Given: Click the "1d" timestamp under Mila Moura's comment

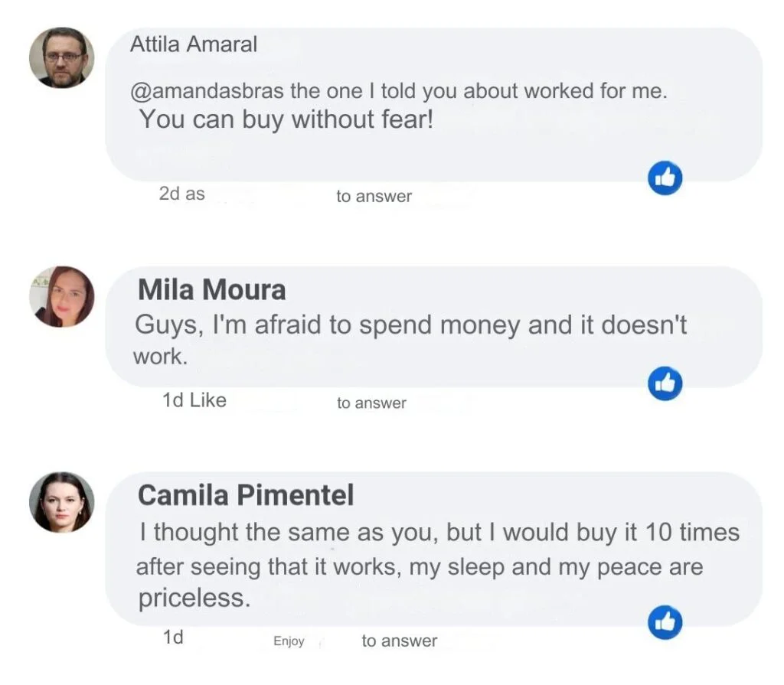Looking at the screenshot, I should pyautogui.click(x=171, y=400).
